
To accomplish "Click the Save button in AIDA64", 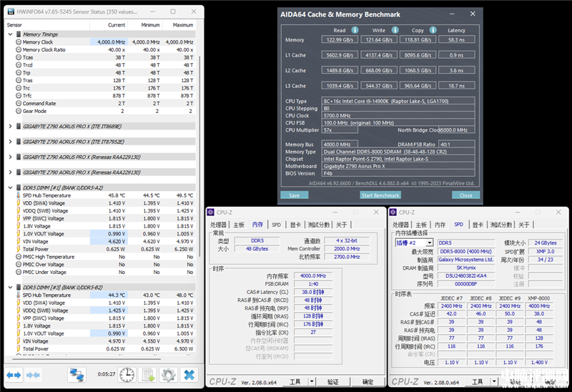I will [x=294, y=195].
